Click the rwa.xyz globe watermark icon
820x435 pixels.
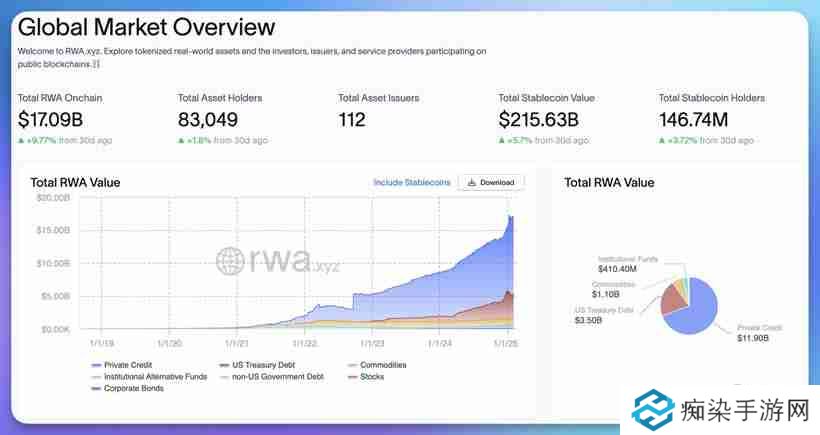click(231, 262)
